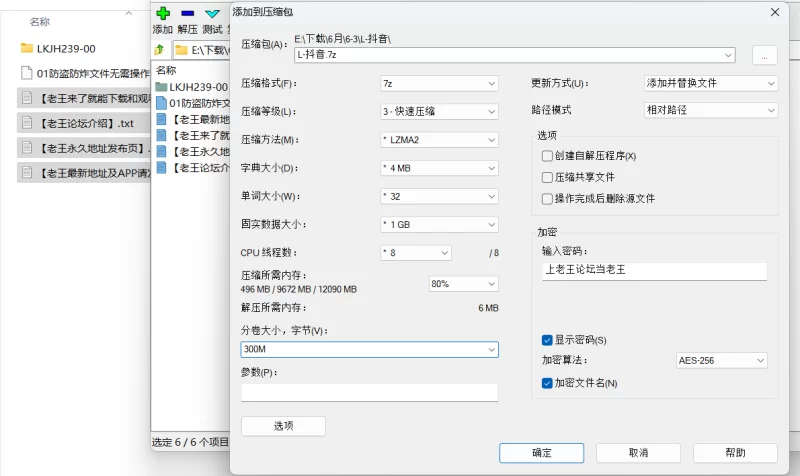
Task: Open 更新方式 添加并替换文件 dropdown
Action: coord(711,83)
